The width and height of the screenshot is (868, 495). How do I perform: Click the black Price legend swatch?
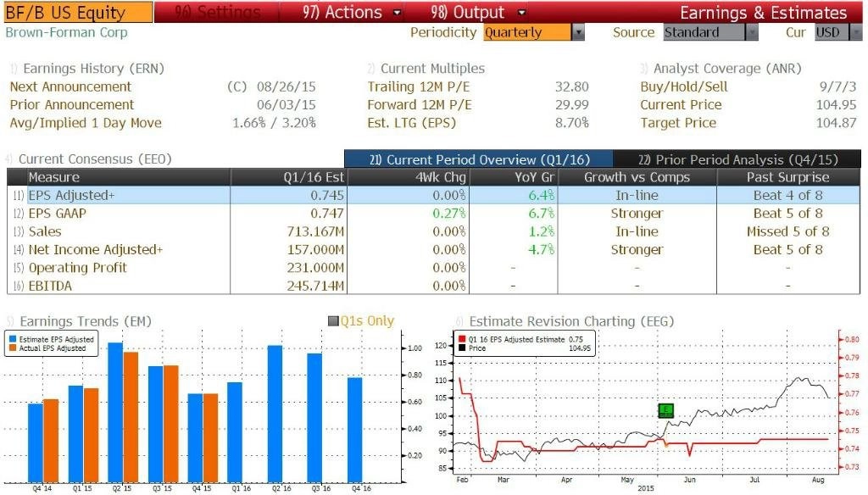tap(462, 348)
